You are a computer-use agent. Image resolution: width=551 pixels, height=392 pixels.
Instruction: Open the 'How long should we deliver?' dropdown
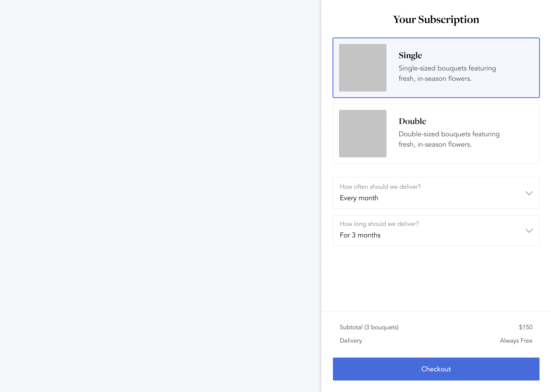(x=436, y=230)
